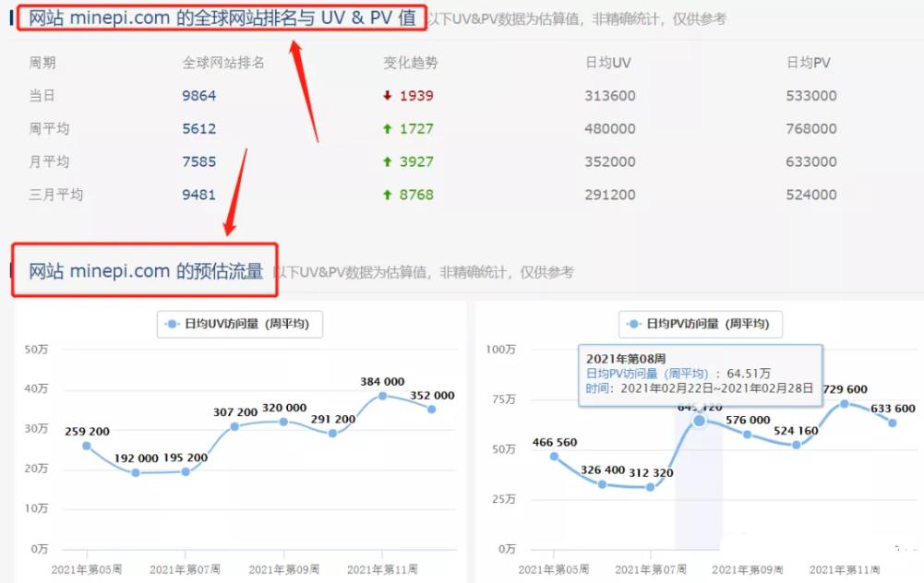This screenshot has width=924, height=583.
Task: Click the 全球网站排名 column header
Action: point(223,63)
